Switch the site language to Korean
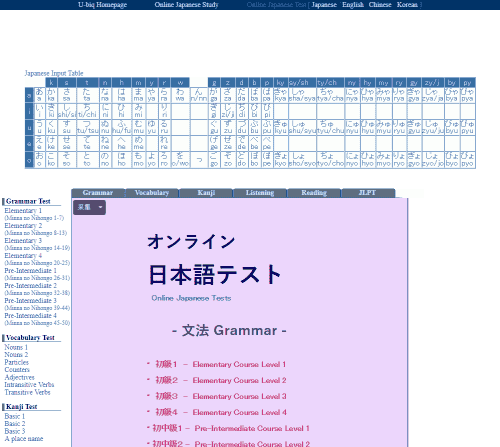500x447 pixels. [x=407, y=5]
